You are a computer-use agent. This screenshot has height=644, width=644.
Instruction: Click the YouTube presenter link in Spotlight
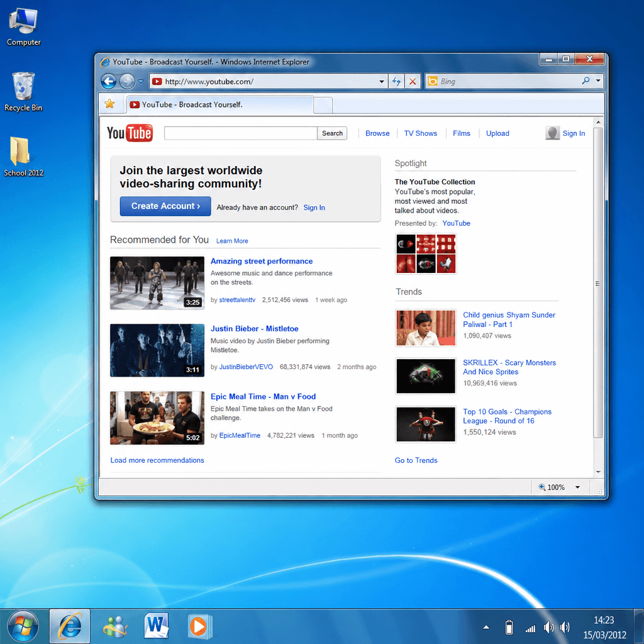[456, 223]
